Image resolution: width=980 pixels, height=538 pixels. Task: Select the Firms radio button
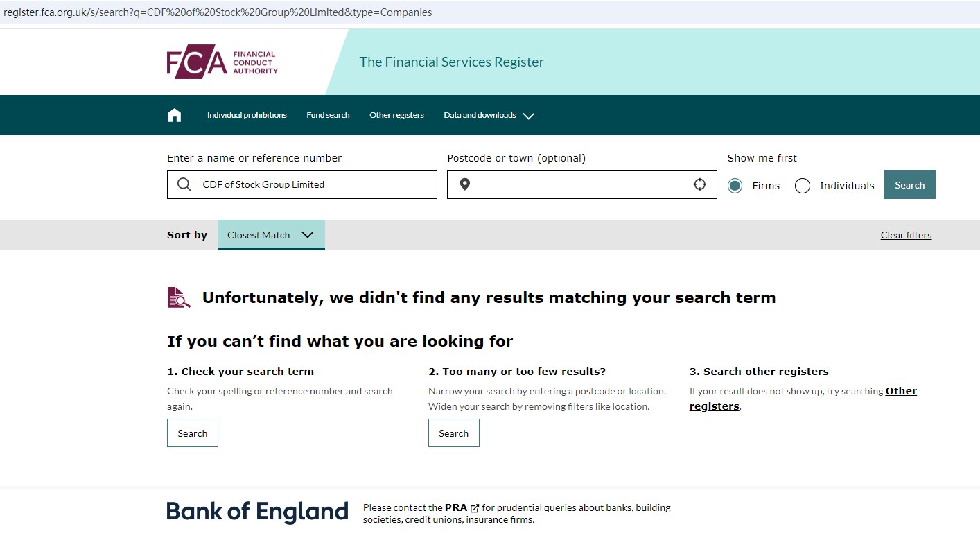click(x=735, y=186)
